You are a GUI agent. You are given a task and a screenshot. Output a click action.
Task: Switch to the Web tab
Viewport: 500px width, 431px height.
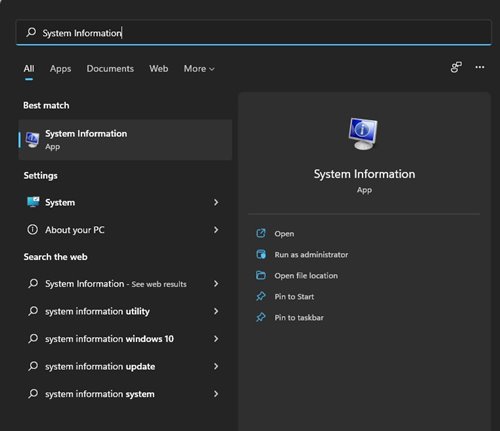click(x=159, y=69)
